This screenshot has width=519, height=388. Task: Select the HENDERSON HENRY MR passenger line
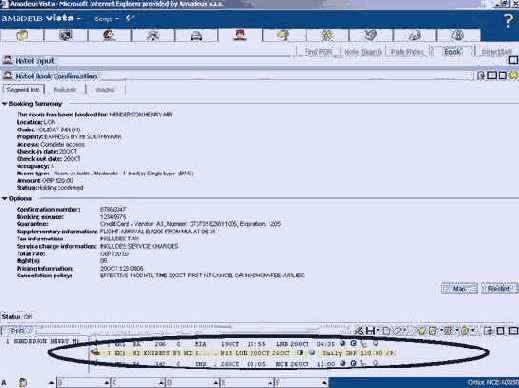43,341
